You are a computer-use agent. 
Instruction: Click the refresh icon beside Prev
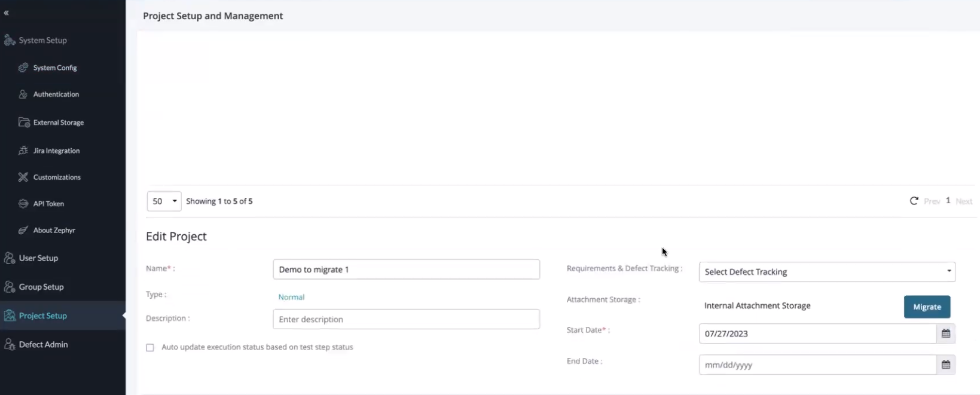pyautogui.click(x=914, y=201)
